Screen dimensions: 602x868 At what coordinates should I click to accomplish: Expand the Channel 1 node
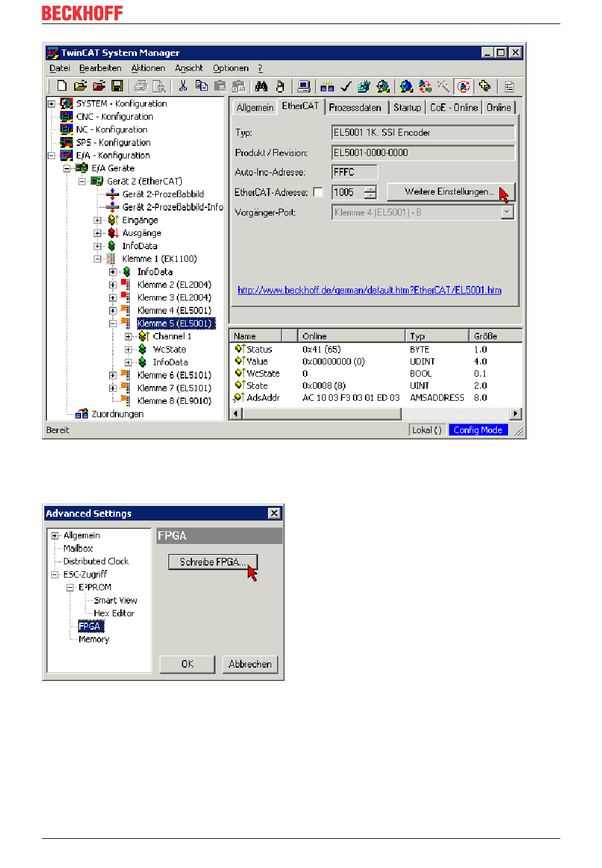pyautogui.click(x=128, y=337)
